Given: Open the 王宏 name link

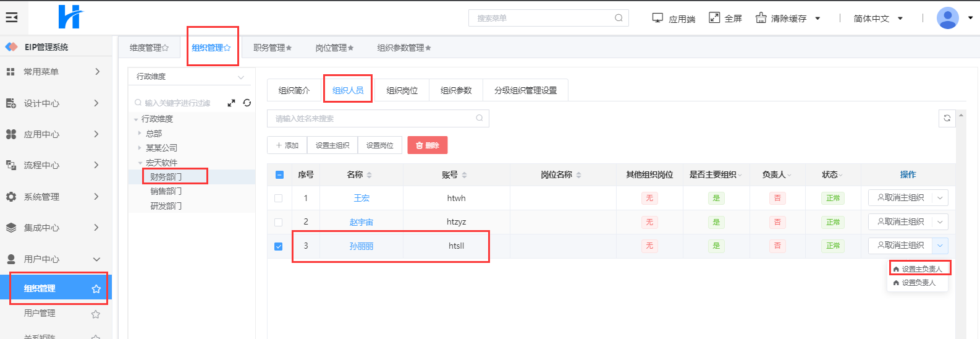Looking at the screenshot, I should pyautogui.click(x=361, y=199).
